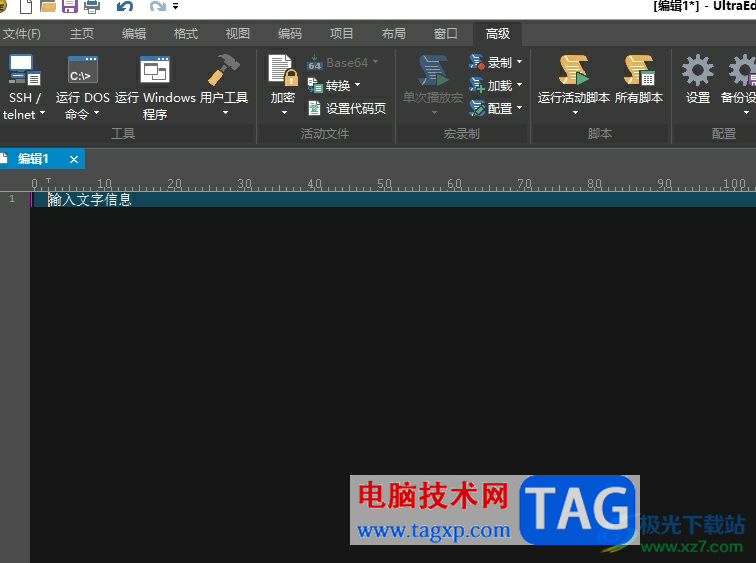Expand the Base64 dropdown arrow
This screenshot has height=563, width=756.
(x=376, y=62)
